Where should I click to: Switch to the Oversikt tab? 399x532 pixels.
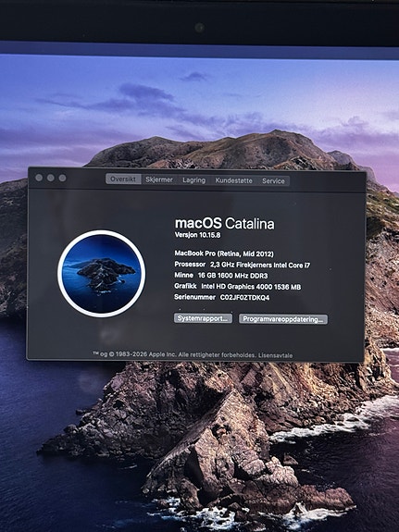[123, 179]
